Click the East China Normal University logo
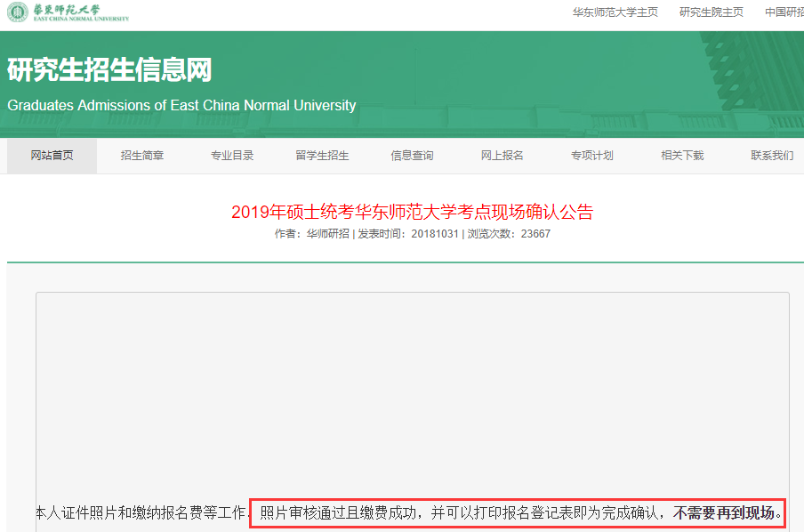This screenshot has height=532, width=804. (x=68, y=12)
